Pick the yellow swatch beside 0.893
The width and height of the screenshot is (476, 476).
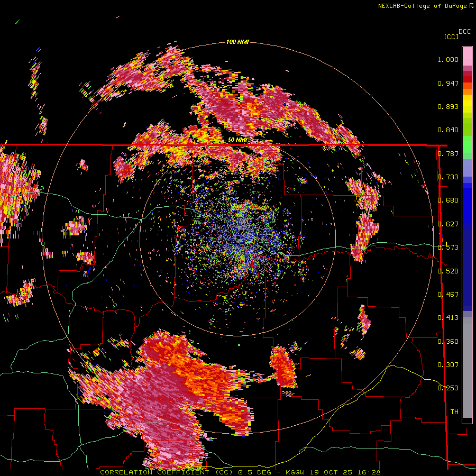(x=467, y=106)
